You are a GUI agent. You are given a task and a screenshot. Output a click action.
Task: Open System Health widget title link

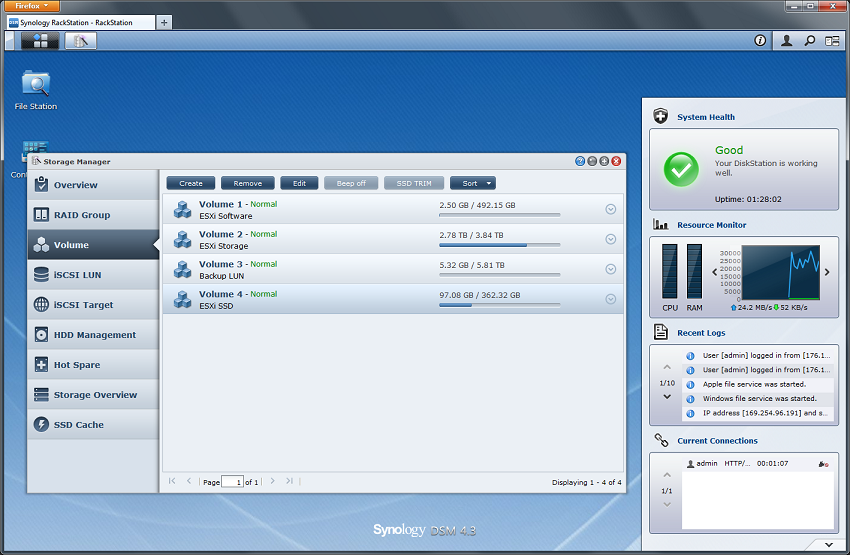[706, 117]
